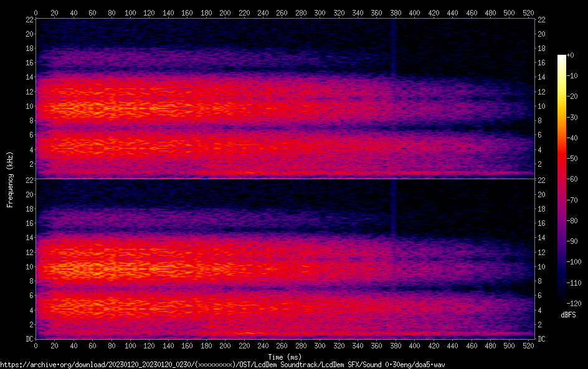Click the 16 kHz tick on lower-right frequency axis
588x369 pixels.
pyautogui.click(x=542, y=223)
